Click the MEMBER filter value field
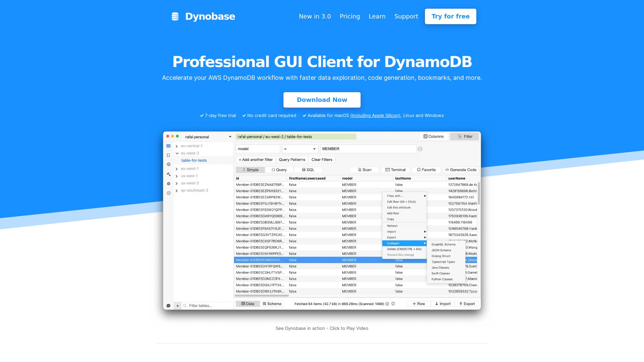 [368, 149]
